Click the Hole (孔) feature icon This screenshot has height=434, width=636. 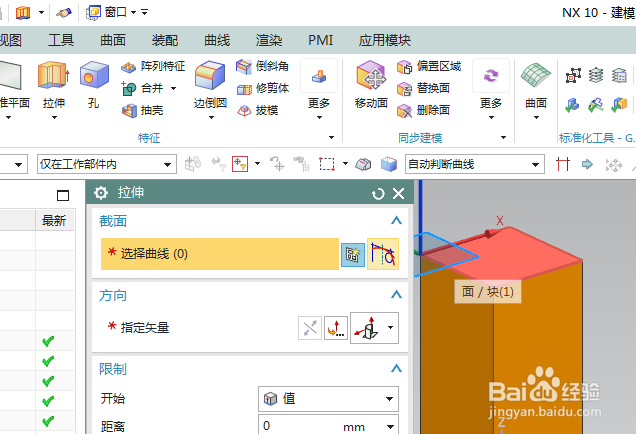(94, 76)
